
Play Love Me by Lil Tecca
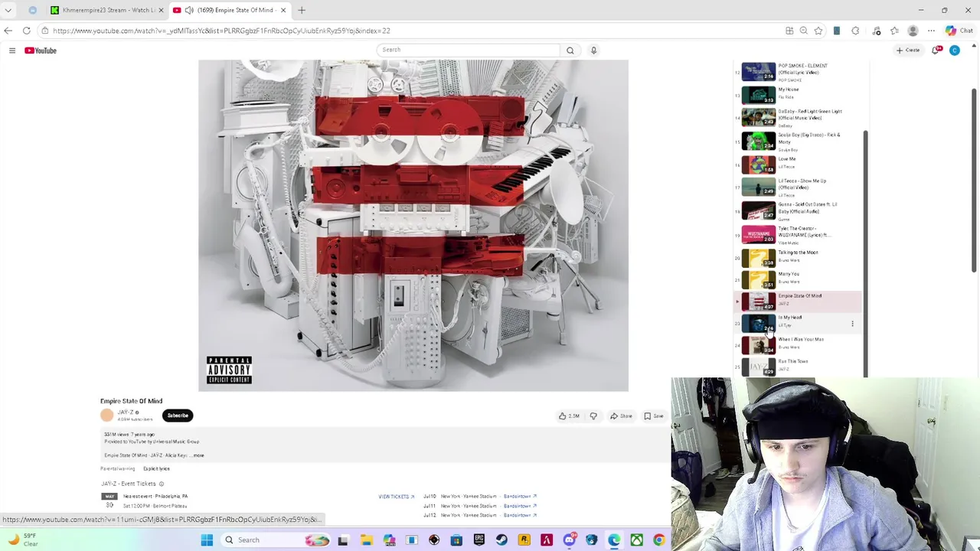point(796,164)
